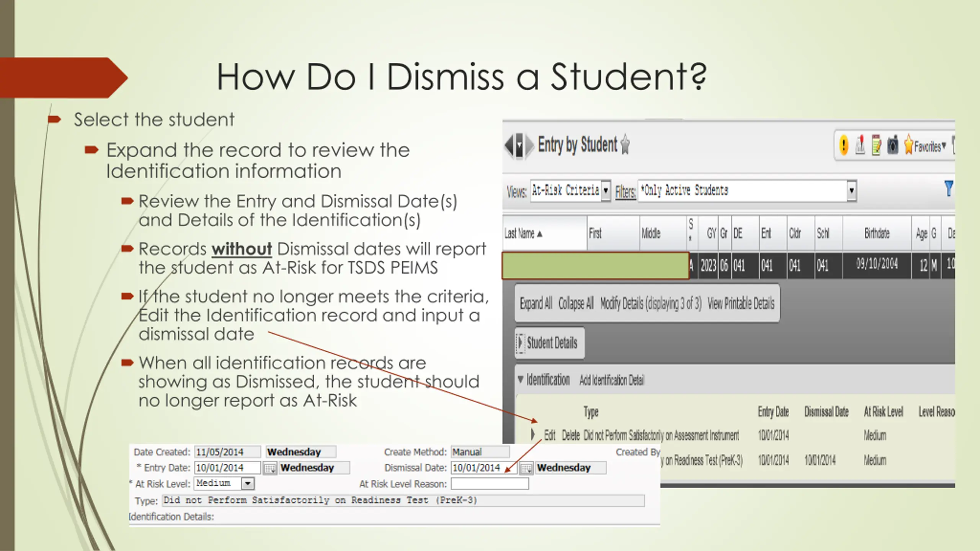The width and height of the screenshot is (980, 551).
Task: Open the At Risk Level dropdown showing Medium
Action: [x=224, y=483]
